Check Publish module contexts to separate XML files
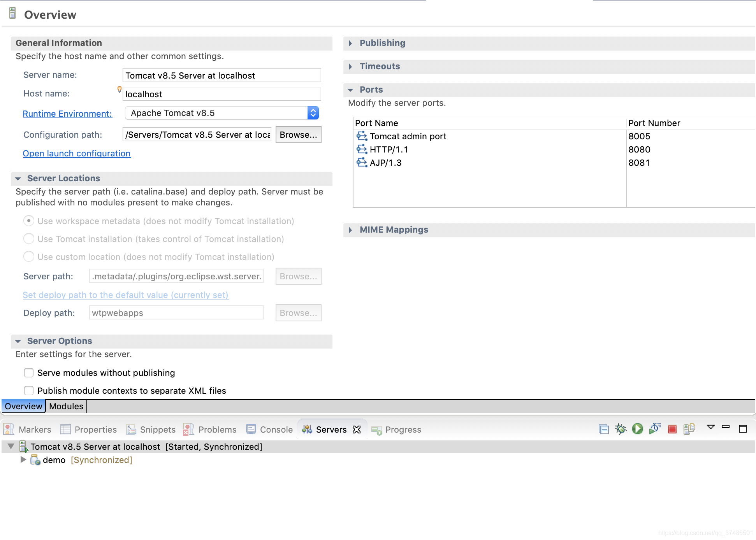This screenshot has height=540, width=756. pos(29,391)
